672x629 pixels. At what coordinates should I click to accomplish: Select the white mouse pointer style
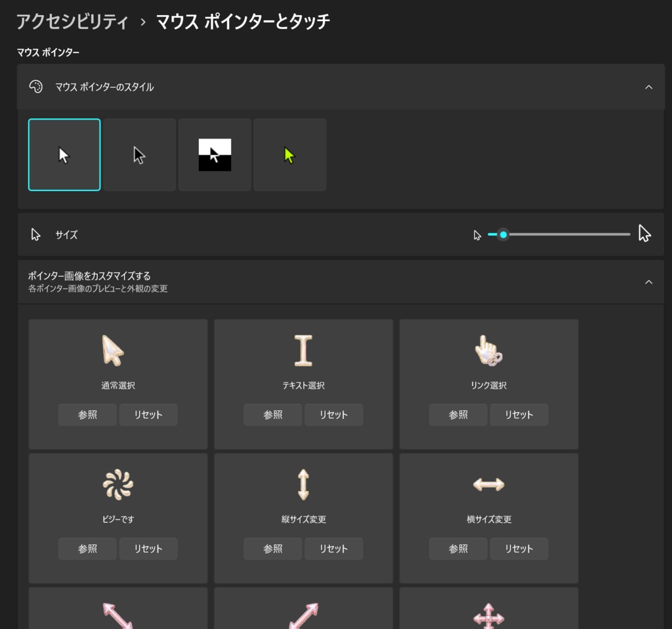click(64, 155)
